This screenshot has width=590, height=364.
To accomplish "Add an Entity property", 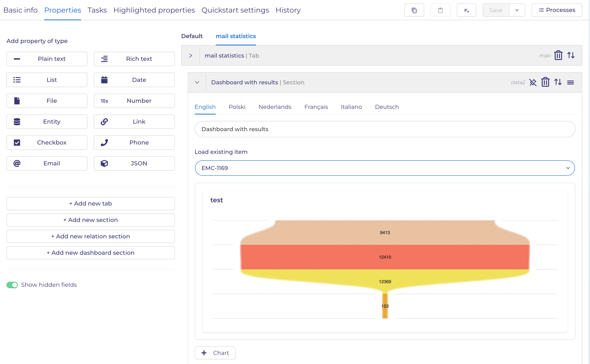I will [47, 122].
